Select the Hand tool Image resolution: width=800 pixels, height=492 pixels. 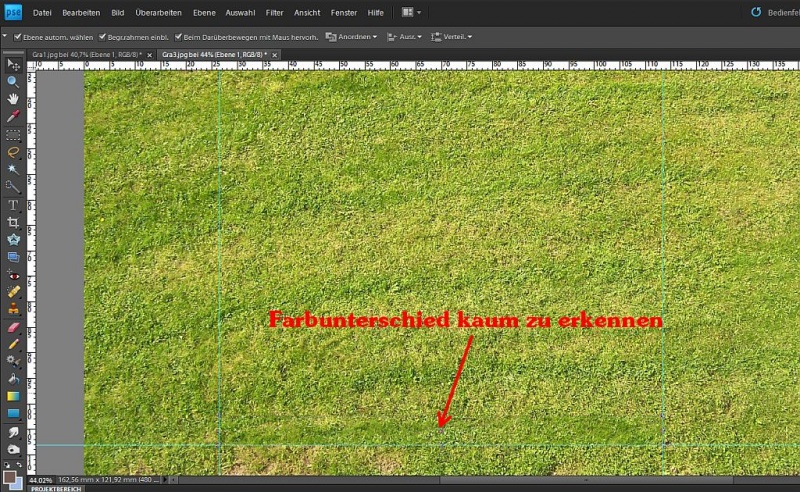tap(13, 99)
